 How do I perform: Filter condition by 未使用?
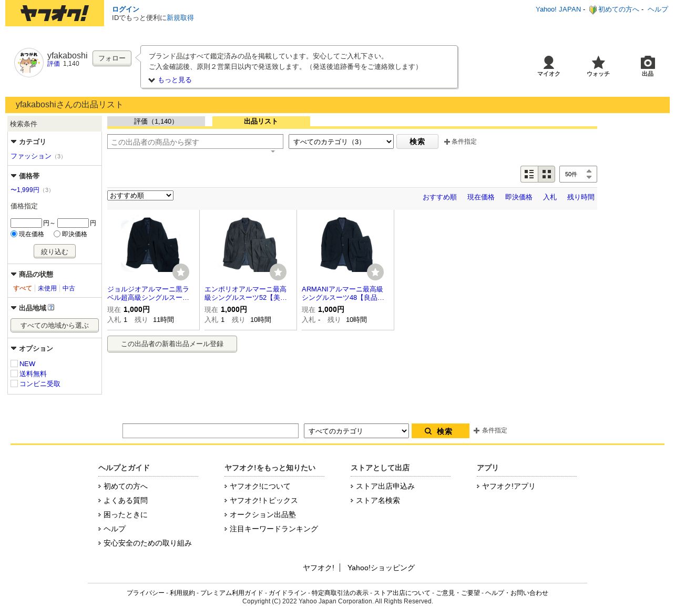click(x=47, y=288)
